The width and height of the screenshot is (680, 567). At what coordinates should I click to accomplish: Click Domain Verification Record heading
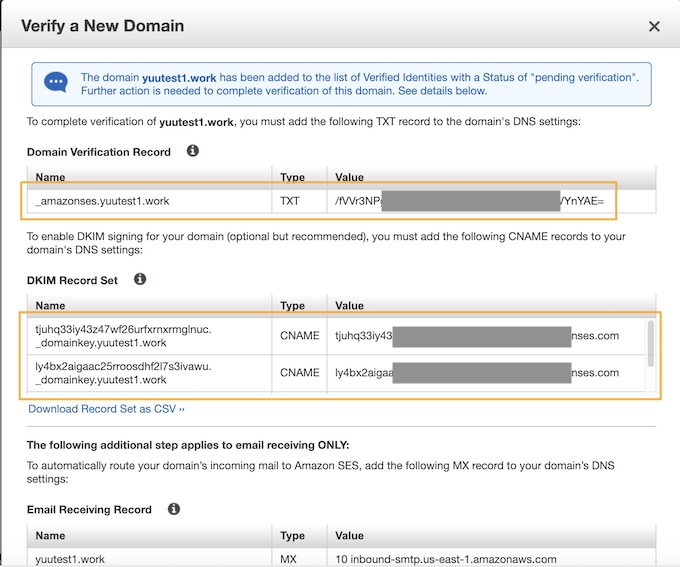point(98,152)
